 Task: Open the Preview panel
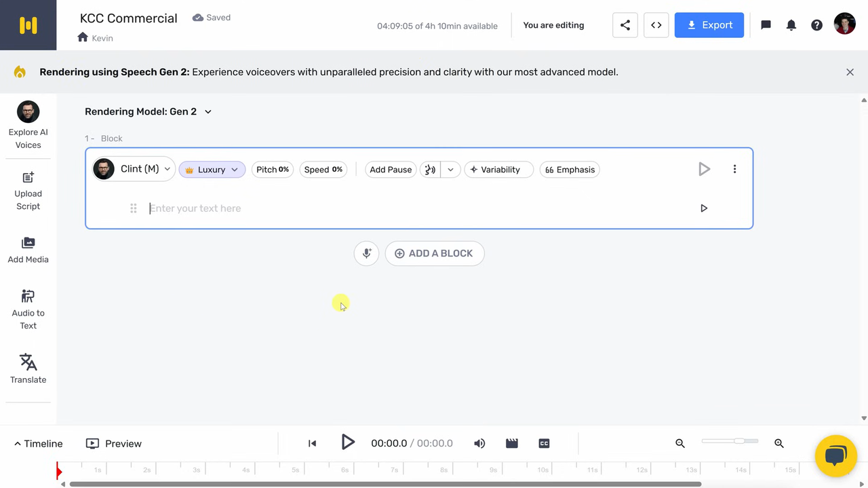coord(114,443)
